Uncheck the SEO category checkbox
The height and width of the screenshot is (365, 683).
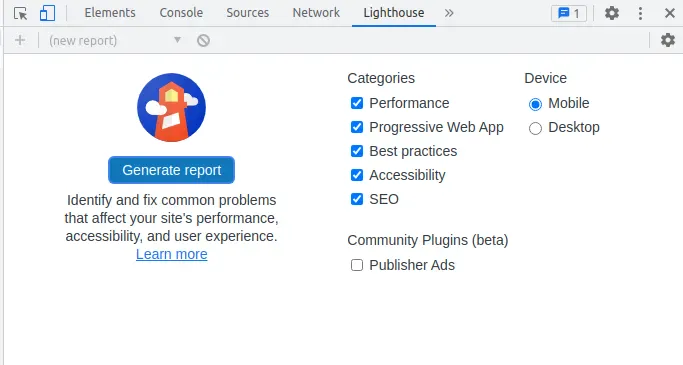pos(357,199)
